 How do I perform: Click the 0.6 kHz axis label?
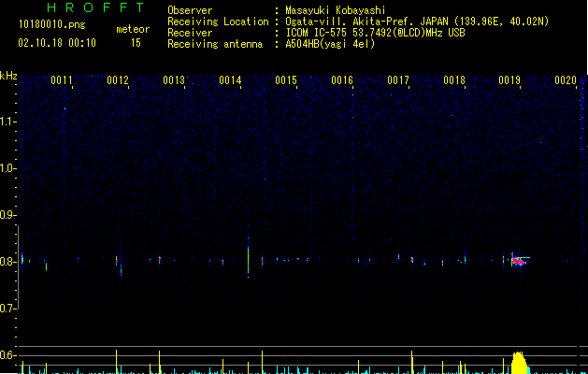coord(8,355)
